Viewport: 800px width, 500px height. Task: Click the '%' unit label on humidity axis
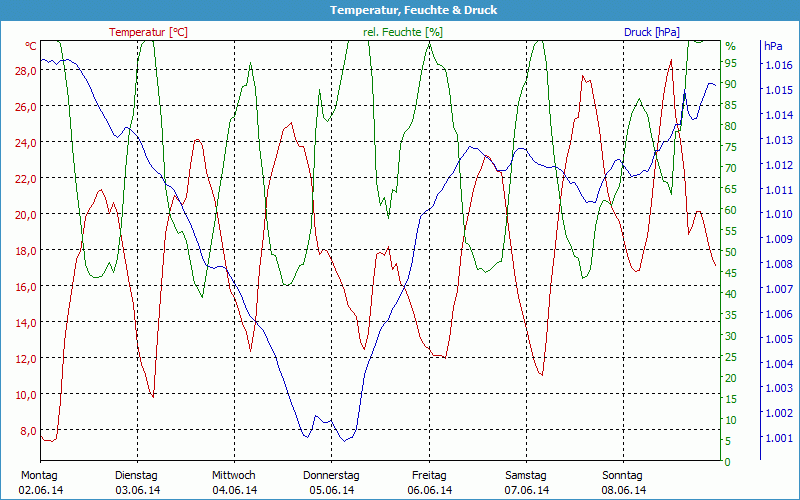(731, 46)
